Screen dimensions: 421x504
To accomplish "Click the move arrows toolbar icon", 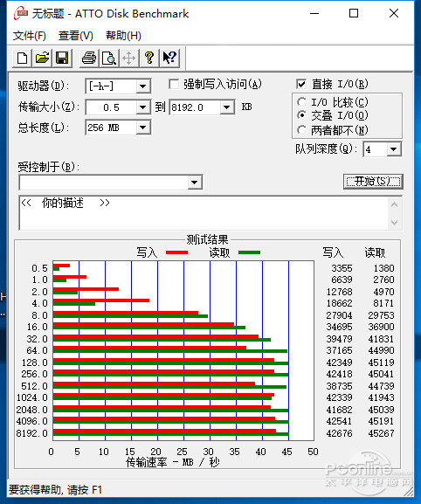I will coord(129,59).
